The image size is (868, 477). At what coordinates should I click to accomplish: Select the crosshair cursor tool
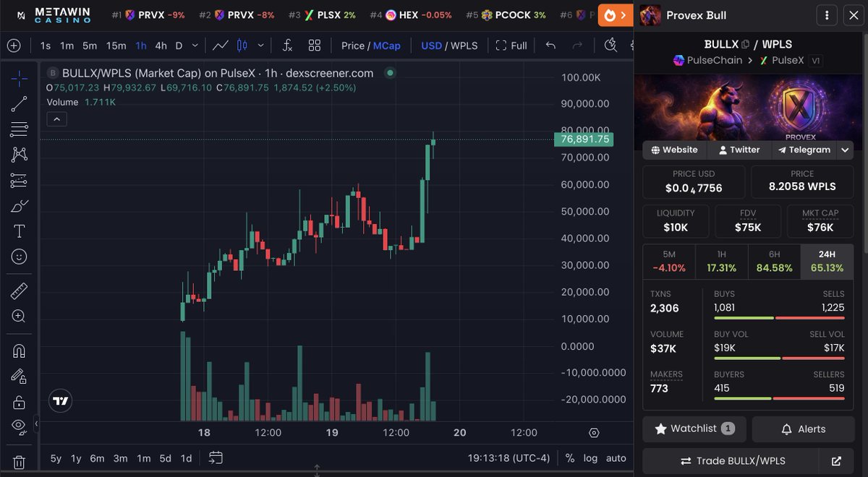point(20,78)
